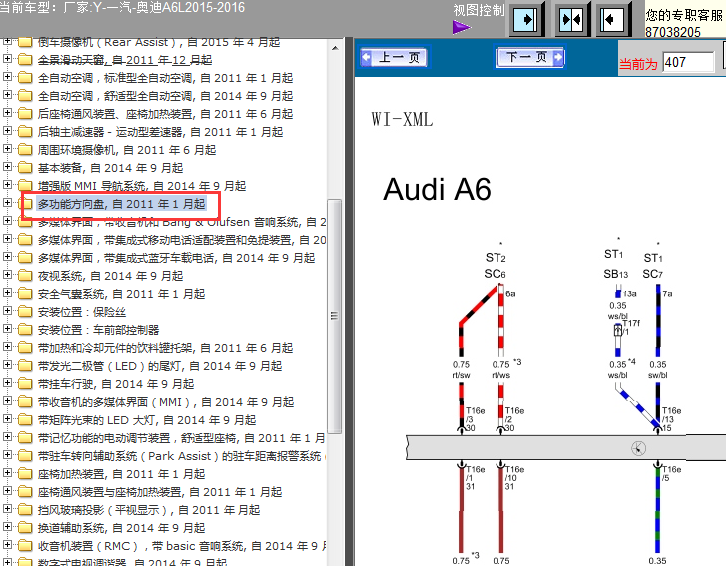Click the WI-XML heading text
Screen dimensions: 726x566
pyautogui.click(x=402, y=119)
